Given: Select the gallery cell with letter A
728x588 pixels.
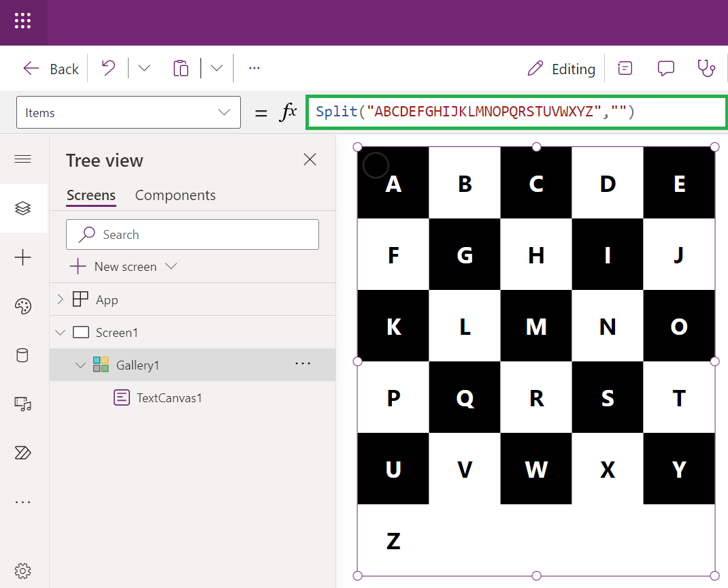Looking at the screenshot, I should pyautogui.click(x=393, y=182).
